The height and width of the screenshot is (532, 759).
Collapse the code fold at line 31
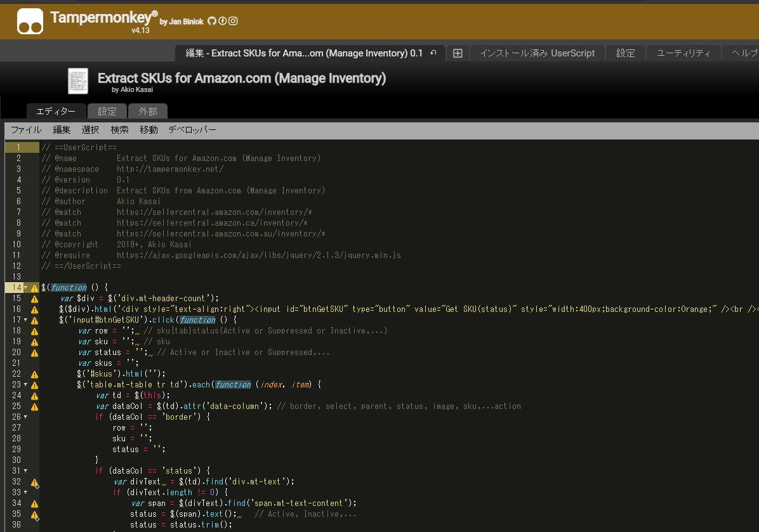25,470
